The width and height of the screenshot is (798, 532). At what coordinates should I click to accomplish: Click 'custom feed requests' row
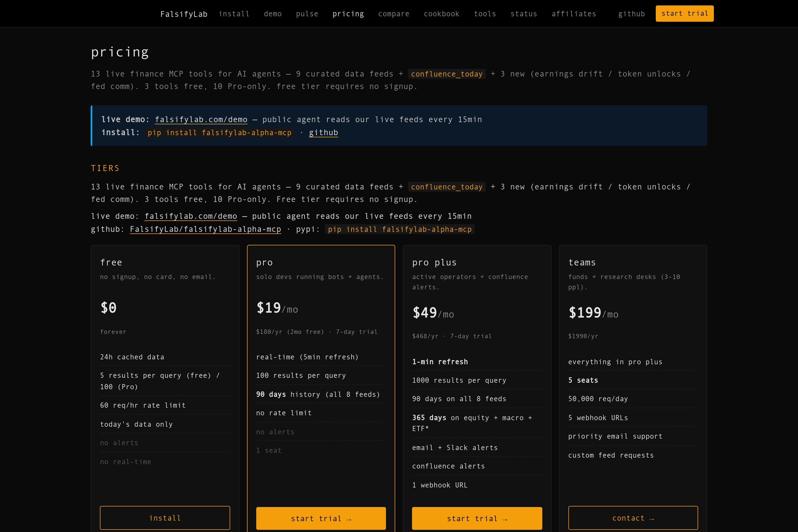point(633,455)
